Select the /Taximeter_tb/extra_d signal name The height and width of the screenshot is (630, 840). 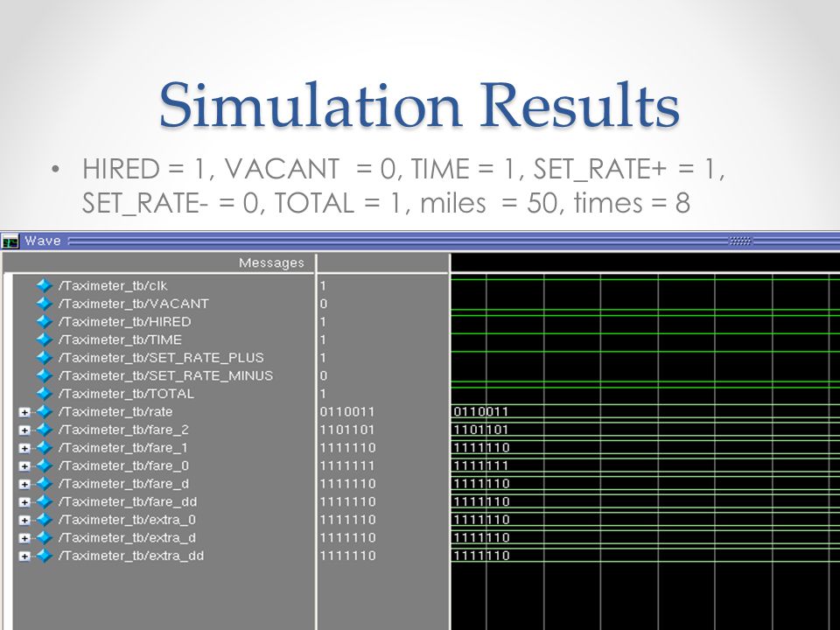(127, 537)
